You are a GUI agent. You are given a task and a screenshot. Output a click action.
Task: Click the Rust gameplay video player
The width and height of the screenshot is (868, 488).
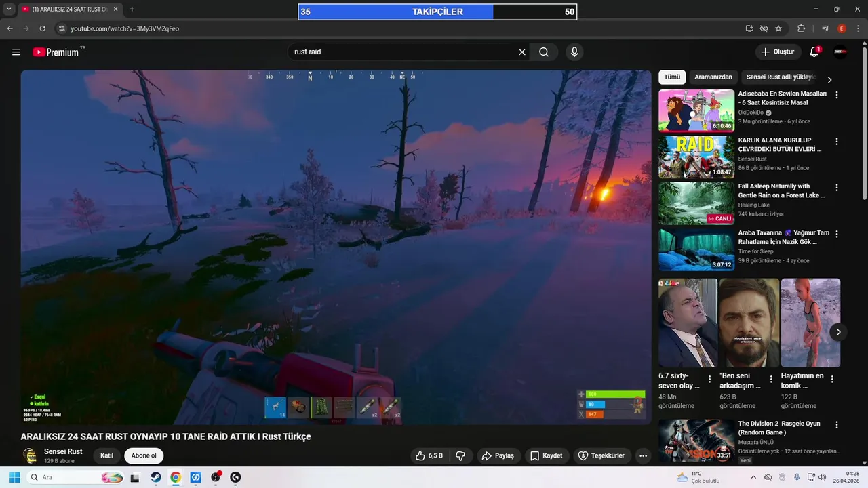pos(336,247)
